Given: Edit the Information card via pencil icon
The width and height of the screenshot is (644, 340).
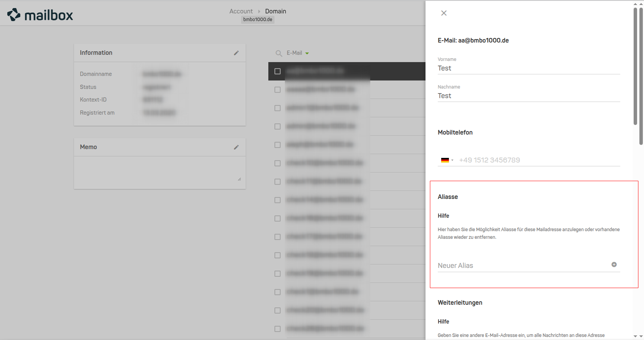Looking at the screenshot, I should click(x=236, y=53).
